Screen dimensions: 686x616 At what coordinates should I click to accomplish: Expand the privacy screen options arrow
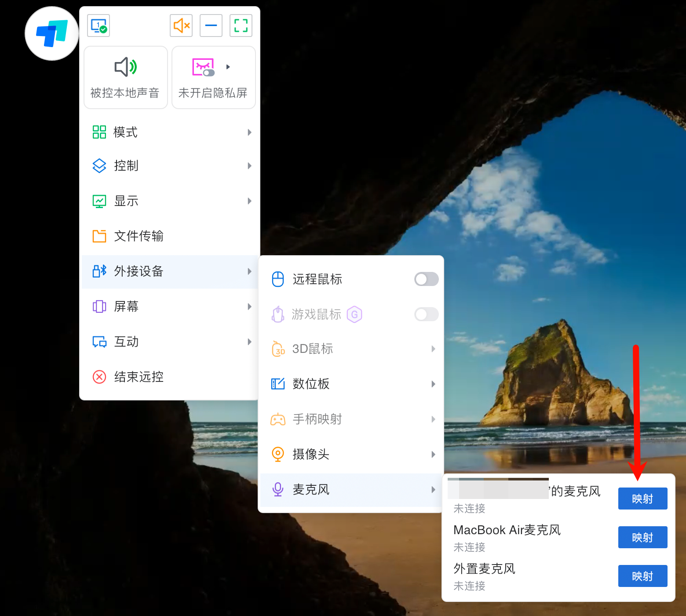(x=228, y=67)
